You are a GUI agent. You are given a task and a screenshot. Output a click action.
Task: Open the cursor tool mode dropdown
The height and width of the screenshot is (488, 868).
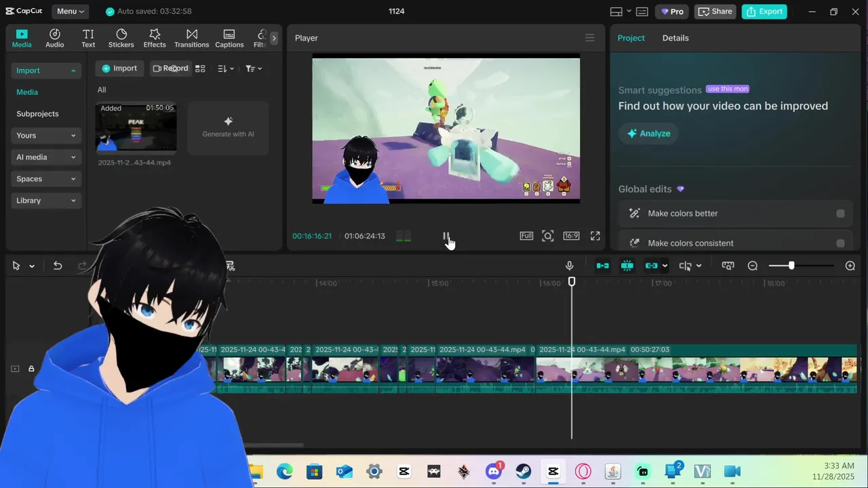[x=31, y=266]
